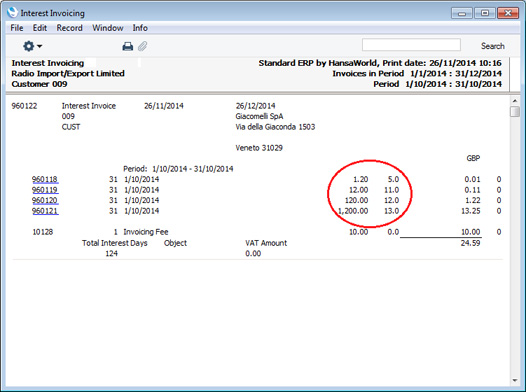Click the amount 1,200.00
This screenshot has width=526, height=392.
(353, 211)
